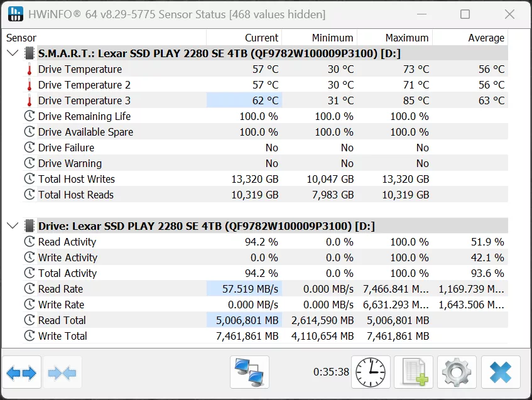532x400 pixels.
Task: Select the Total Host Reads label
Action: [75, 195]
